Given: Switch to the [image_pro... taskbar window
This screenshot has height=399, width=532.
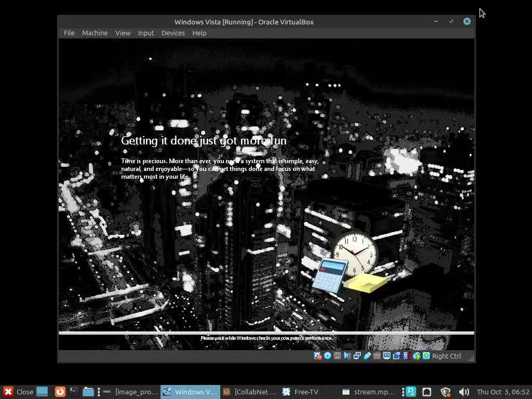Looking at the screenshot, I should click(x=130, y=392).
